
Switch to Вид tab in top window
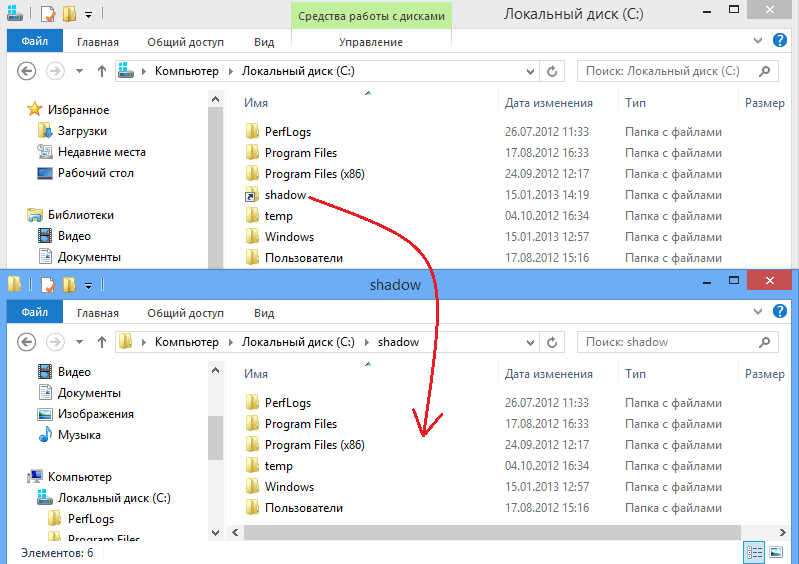tap(264, 42)
